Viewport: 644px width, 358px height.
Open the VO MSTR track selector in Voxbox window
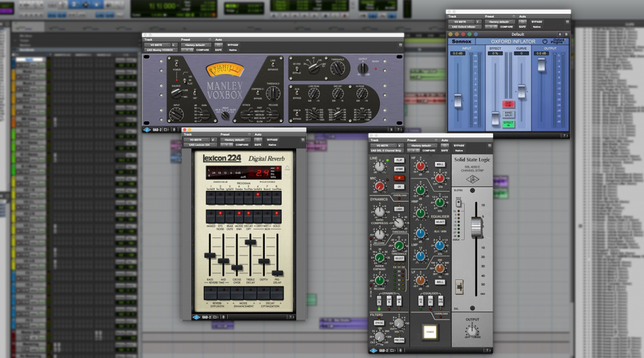click(158, 45)
